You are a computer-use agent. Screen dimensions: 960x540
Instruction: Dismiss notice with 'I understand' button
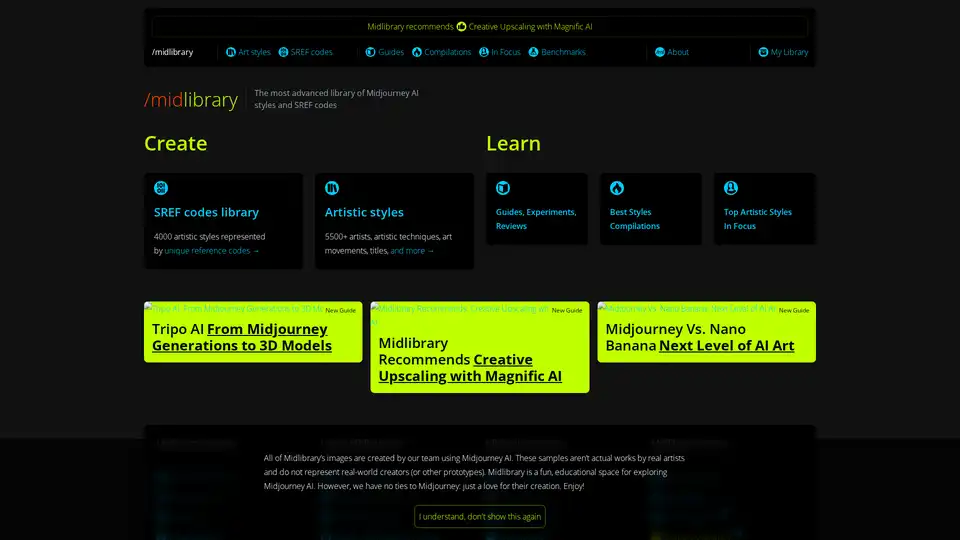[x=480, y=516]
